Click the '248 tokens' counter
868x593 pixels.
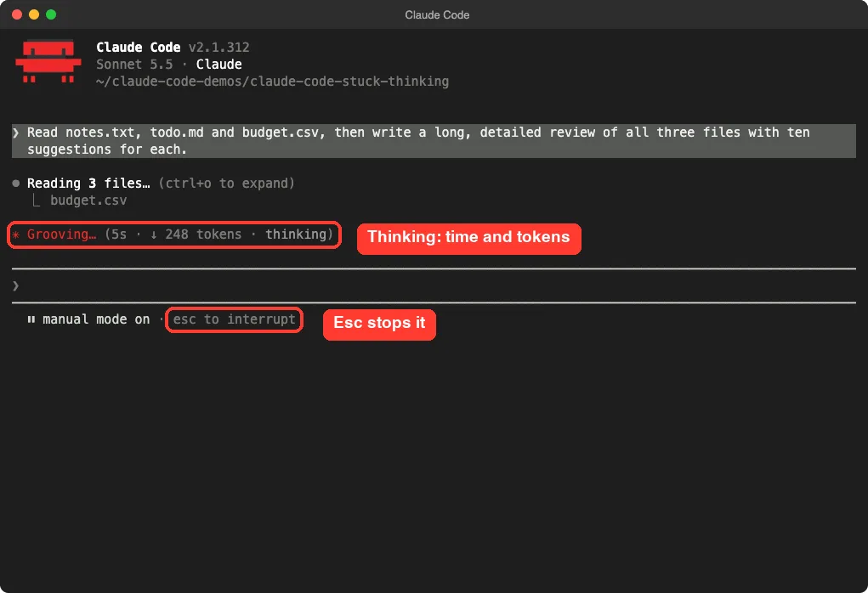[203, 234]
